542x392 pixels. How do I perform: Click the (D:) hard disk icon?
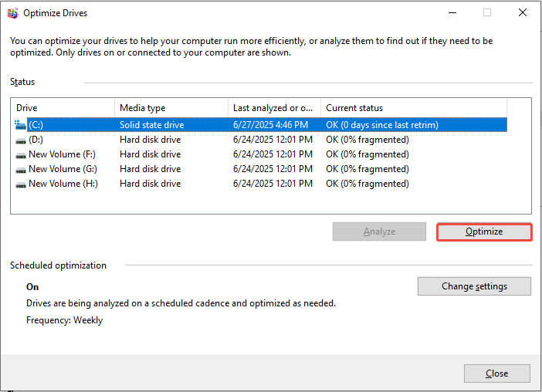(21, 140)
